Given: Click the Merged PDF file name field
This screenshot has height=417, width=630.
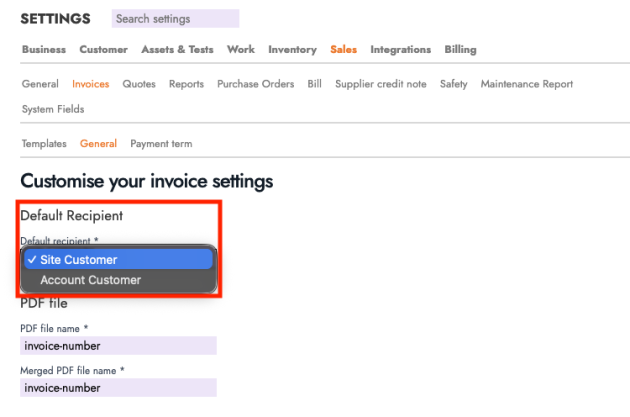Looking at the screenshot, I should 118,387.
